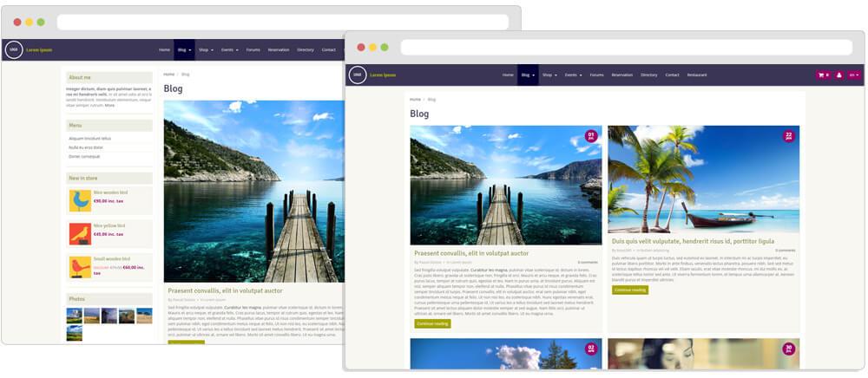Open Contact in back window navbar
This screenshot has width=868, height=378.
(x=329, y=49)
